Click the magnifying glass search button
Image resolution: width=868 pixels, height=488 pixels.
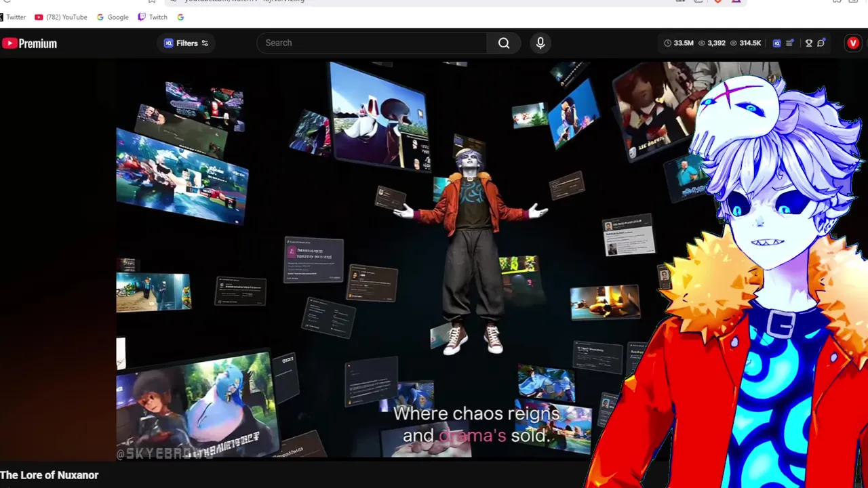504,43
